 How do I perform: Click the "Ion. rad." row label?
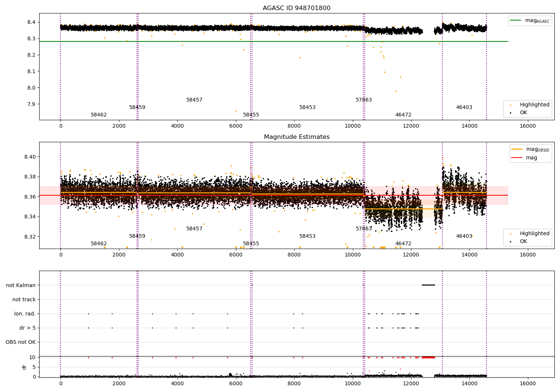25,314
